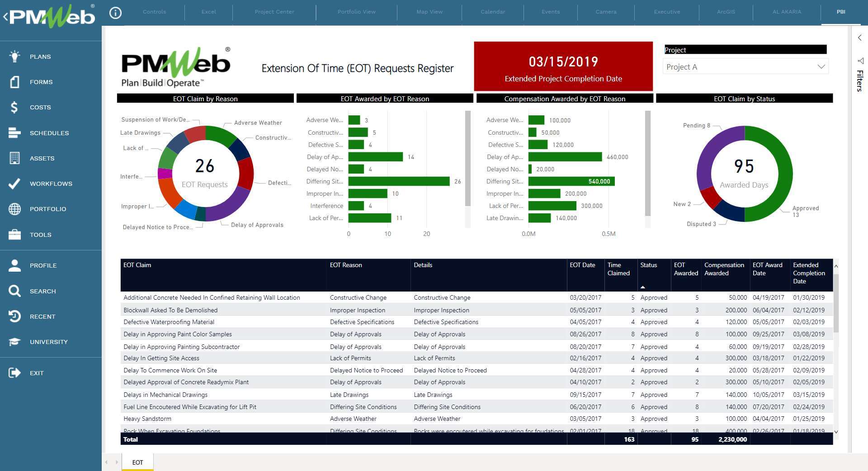868x471 pixels.
Task: Click the Differing Site 540,000 bar
Action: [571, 181]
